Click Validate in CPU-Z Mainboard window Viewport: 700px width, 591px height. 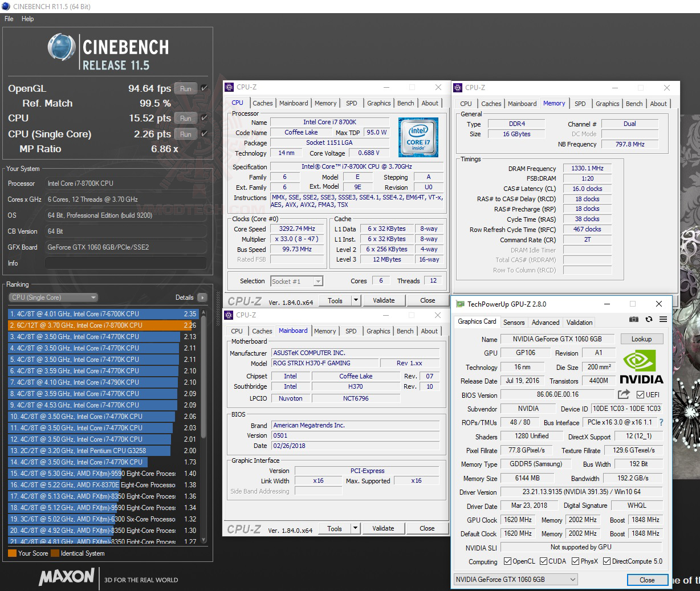pos(383,528)
